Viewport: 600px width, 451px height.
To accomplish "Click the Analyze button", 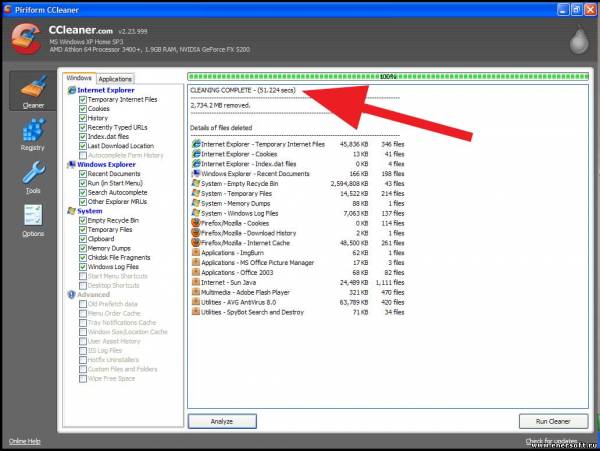I will 222,421.
